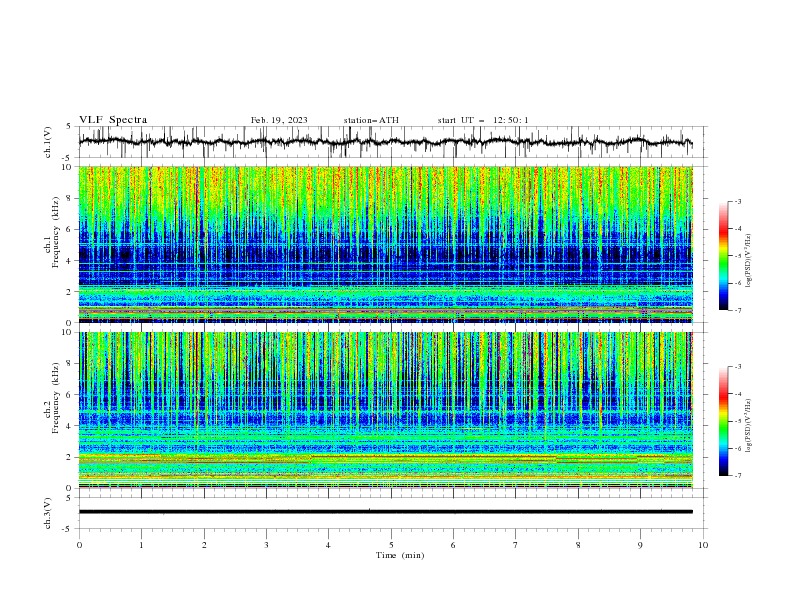Click the "2" kHz tick of ch.2 spectrogram

pyautogui.click(x=69, y=457)
